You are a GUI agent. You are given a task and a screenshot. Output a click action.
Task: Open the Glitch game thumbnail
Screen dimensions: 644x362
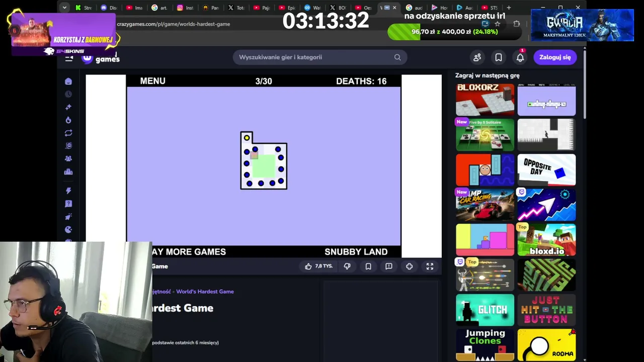(485, 310)
